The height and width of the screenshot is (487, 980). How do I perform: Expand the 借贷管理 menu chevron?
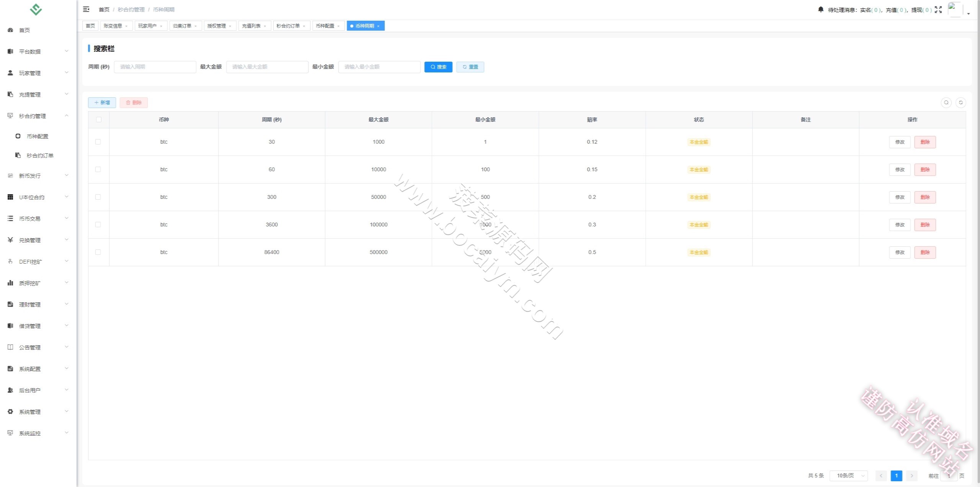[x=67, y=325]
